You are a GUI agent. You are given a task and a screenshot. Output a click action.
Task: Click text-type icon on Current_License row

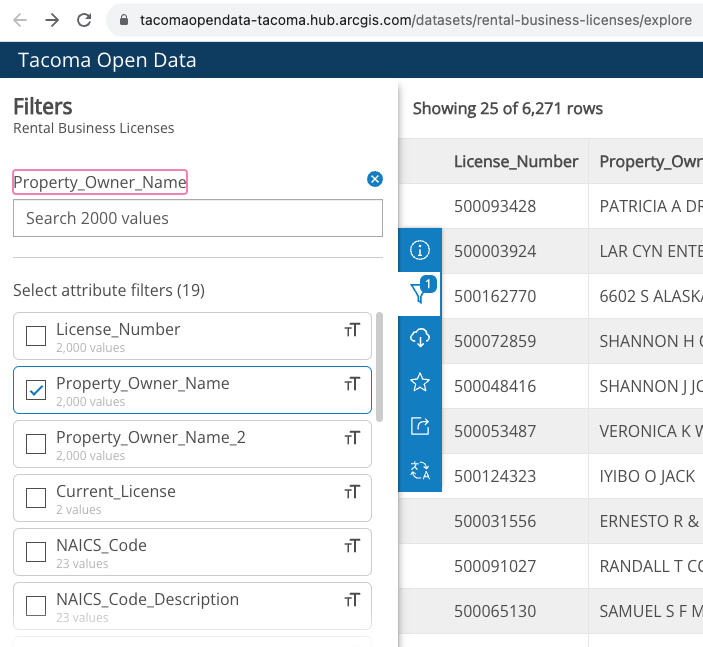click(352, 492)
